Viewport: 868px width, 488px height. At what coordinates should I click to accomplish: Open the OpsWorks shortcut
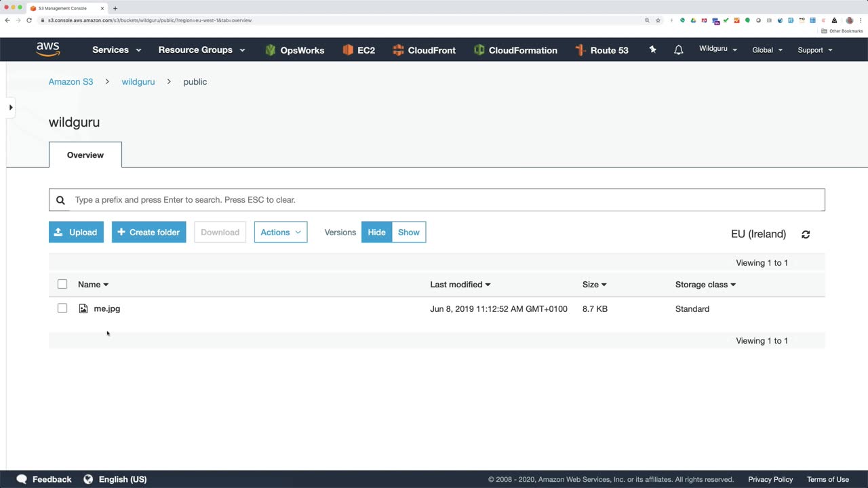(x=294, y=50)
